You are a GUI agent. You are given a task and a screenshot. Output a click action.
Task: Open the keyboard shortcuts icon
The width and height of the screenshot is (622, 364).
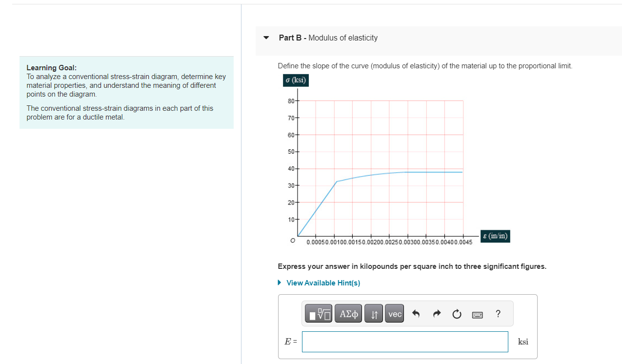[477, 314]
